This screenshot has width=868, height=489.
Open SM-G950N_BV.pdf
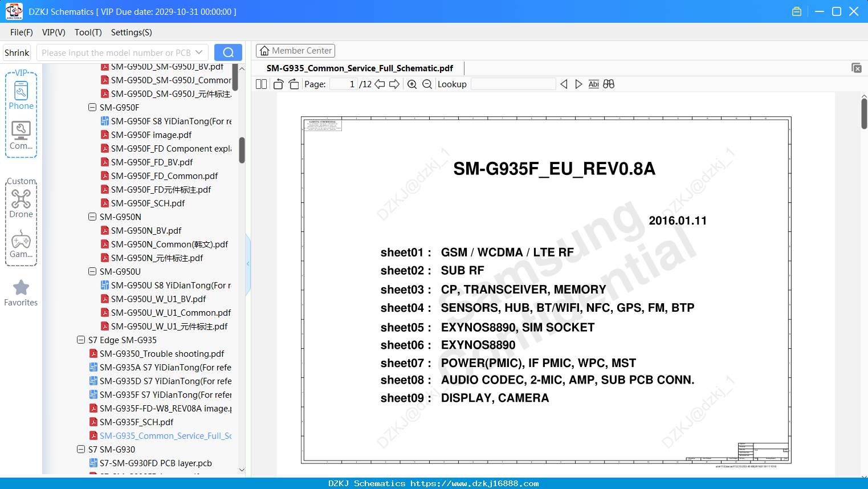pyautogui.click(x=146, y=230)
